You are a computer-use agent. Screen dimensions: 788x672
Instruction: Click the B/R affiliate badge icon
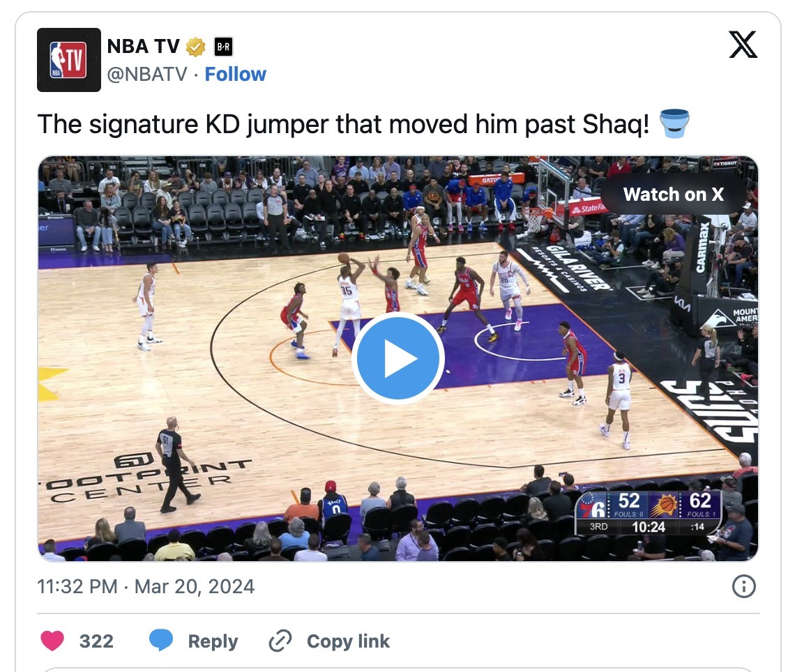click(x=223, y=47)
